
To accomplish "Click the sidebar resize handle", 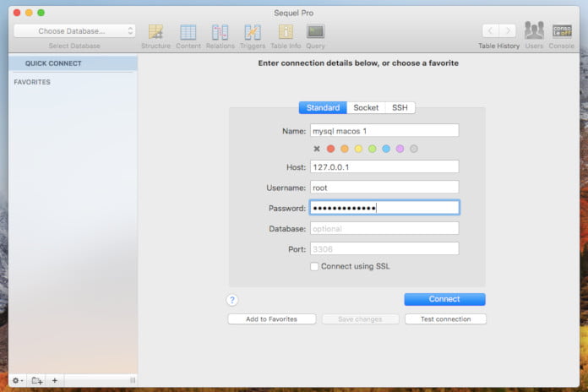I will click(133, 380).
